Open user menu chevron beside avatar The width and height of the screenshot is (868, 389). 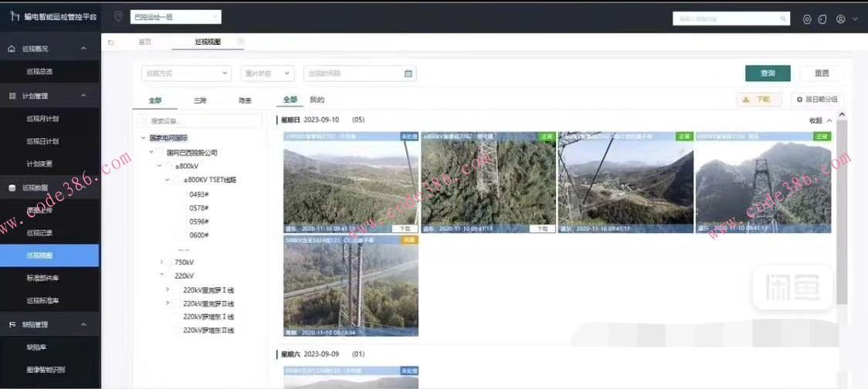point(854,19)
